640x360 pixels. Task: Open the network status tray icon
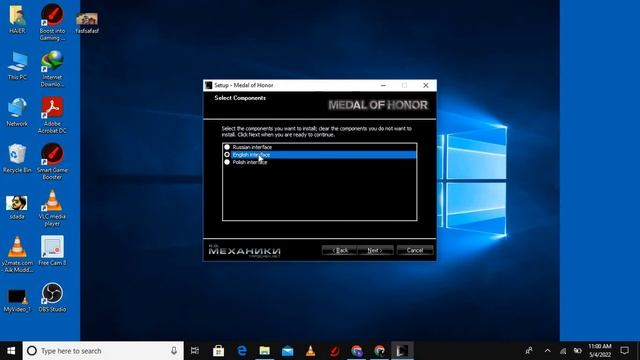click(563, 351)
